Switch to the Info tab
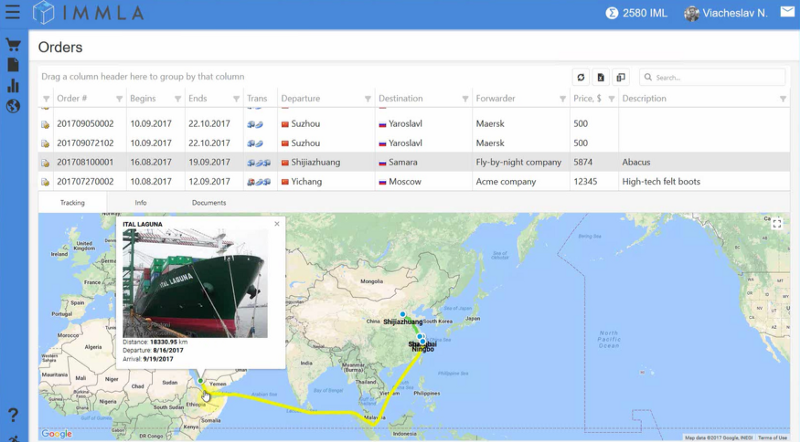 [140, 203]
